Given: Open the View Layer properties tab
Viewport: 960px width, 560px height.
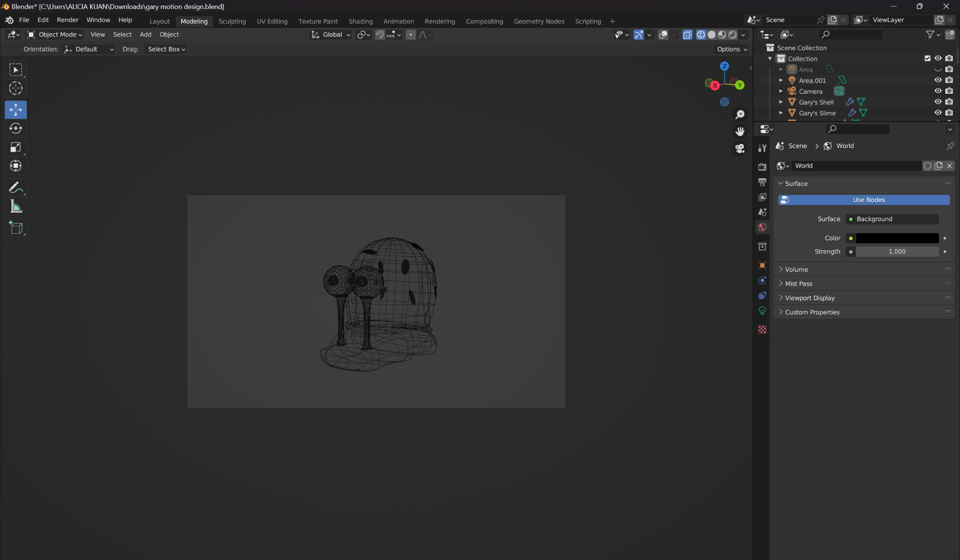Looking at the screenshot, I should (x=762, y=197).
